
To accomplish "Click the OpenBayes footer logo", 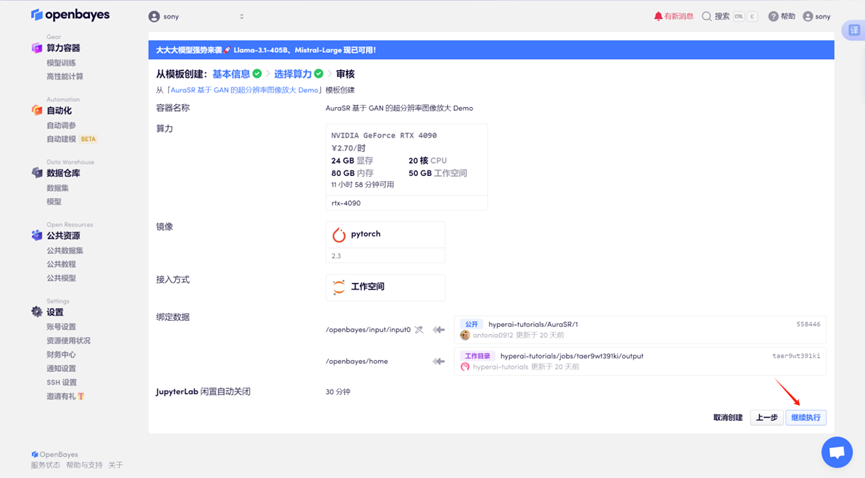I will click(55, 454).
